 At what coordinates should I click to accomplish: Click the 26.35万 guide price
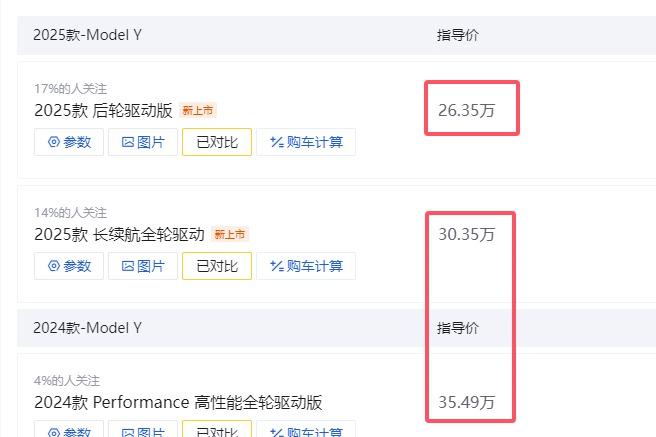tap(466, 110)
